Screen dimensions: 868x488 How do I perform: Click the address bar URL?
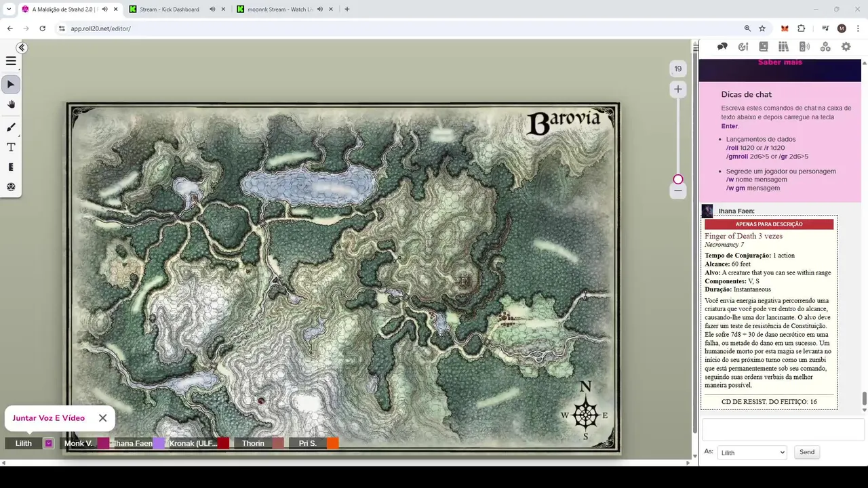click(100, 28)
